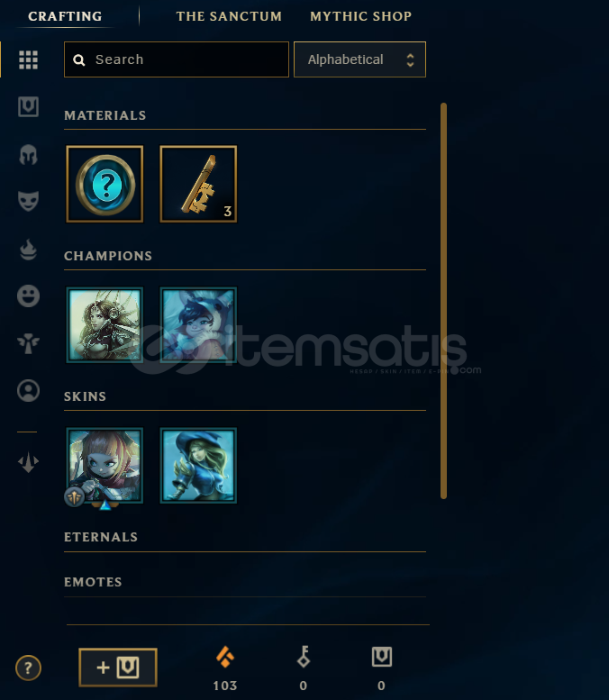
Task: Focus the Search input field
Action: pyautogui.click(x=177, y=59)
